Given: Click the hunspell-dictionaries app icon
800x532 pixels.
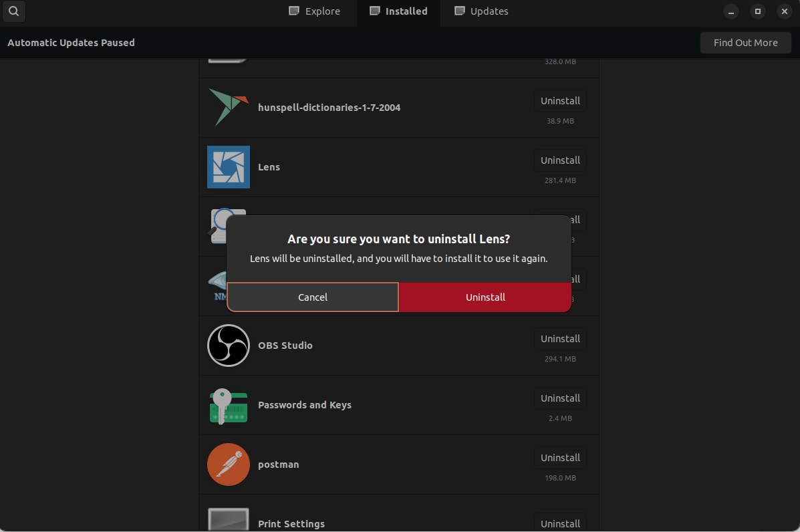Looking at the screenshot, I should [229, 108].
